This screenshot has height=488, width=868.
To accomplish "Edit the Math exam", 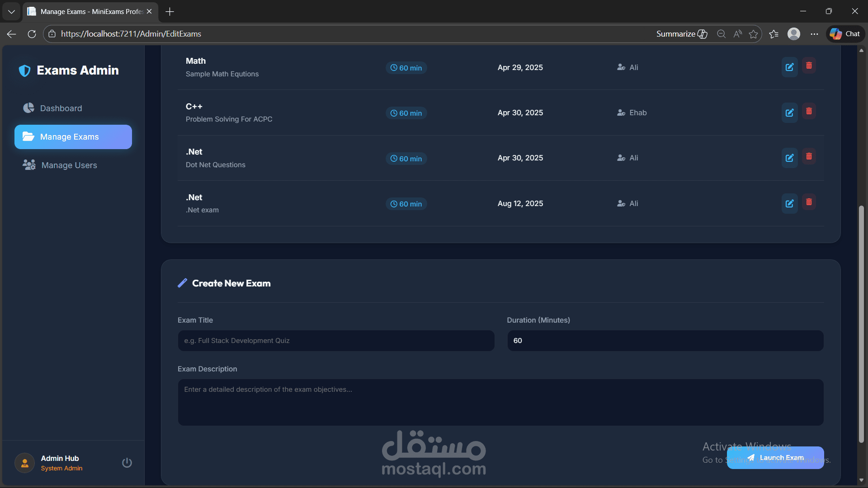I will (789, 67).
